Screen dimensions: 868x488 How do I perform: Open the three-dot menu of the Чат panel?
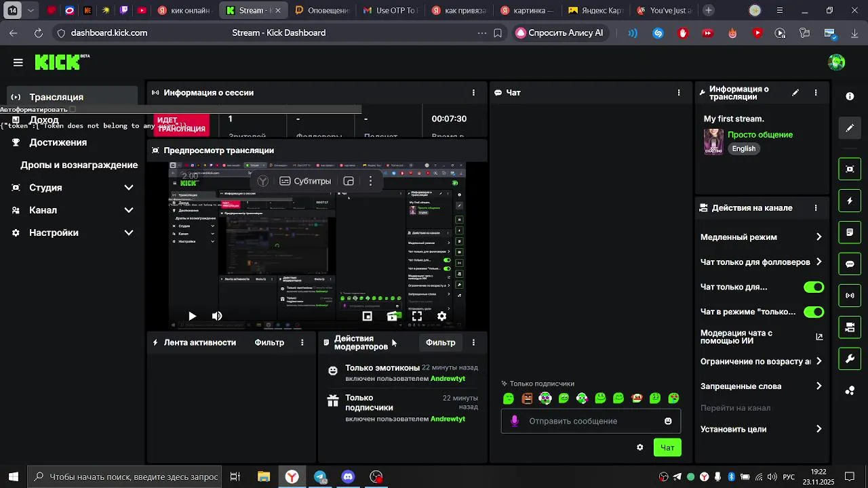pos(679,93)
